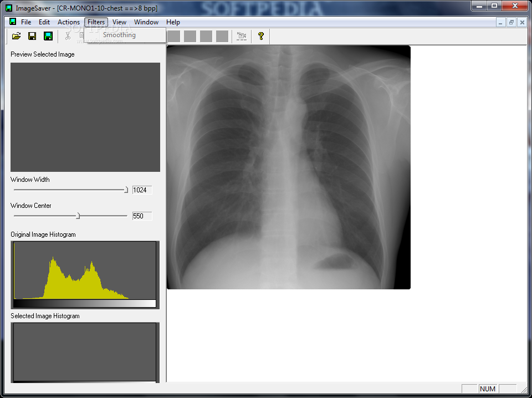Click the Preview Selected Image pane

click(x=85, y=117)
